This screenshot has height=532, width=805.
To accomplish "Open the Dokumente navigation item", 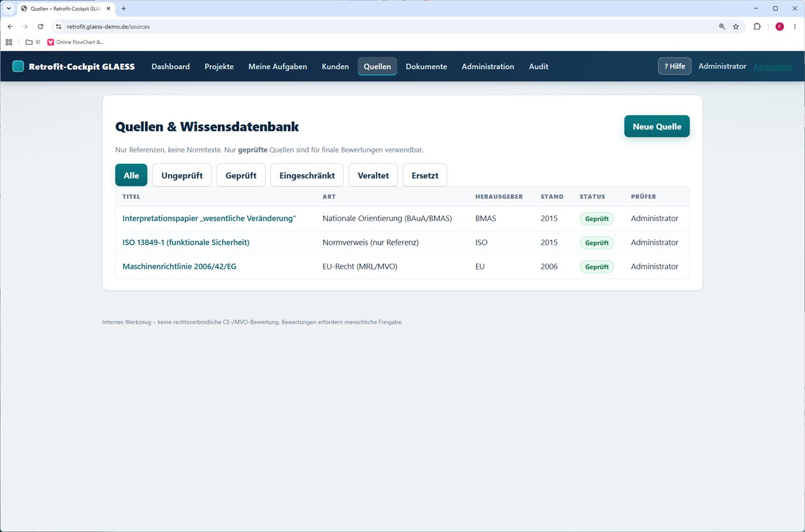I will (x=426, y=67).
